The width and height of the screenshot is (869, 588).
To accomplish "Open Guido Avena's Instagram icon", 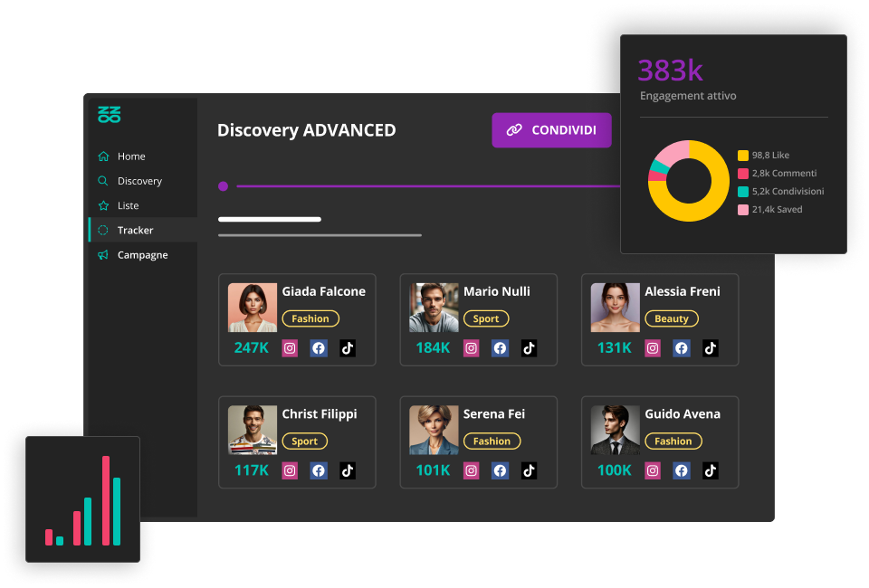I will (653, 470).
